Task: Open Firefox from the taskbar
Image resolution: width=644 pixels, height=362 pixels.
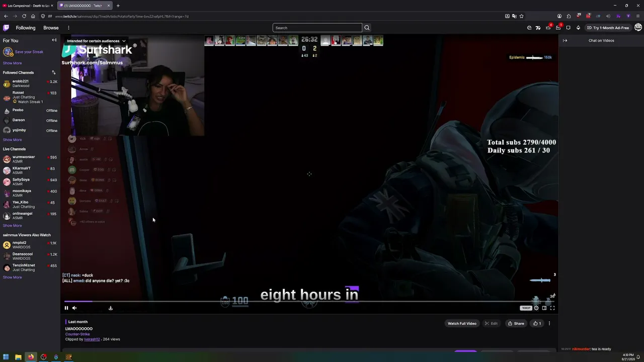Action: (x=31, y=357)
